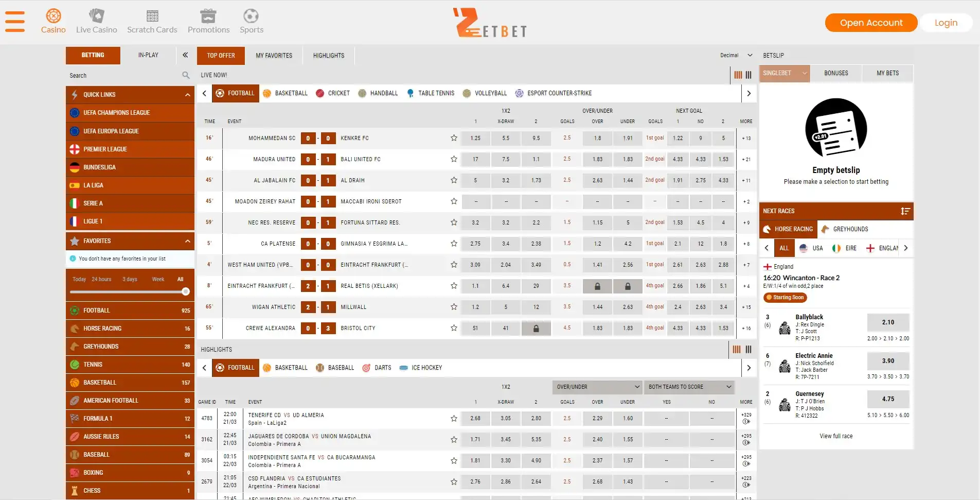Open the Decimal odds format dropdown
Screen dimensions: 980x500
[736, 55]
